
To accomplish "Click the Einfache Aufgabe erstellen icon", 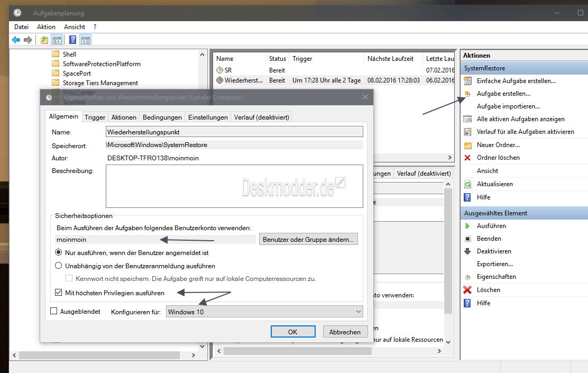I will [x=467, y=80].
